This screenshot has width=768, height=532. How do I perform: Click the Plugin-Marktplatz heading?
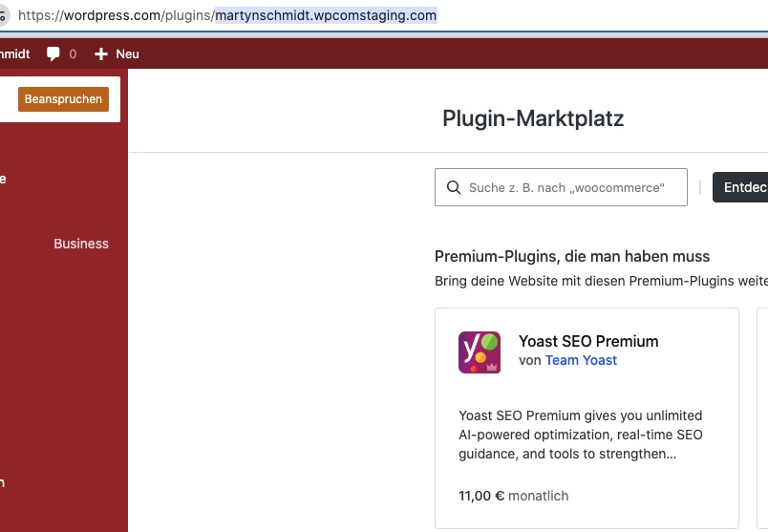pos(532,119)
